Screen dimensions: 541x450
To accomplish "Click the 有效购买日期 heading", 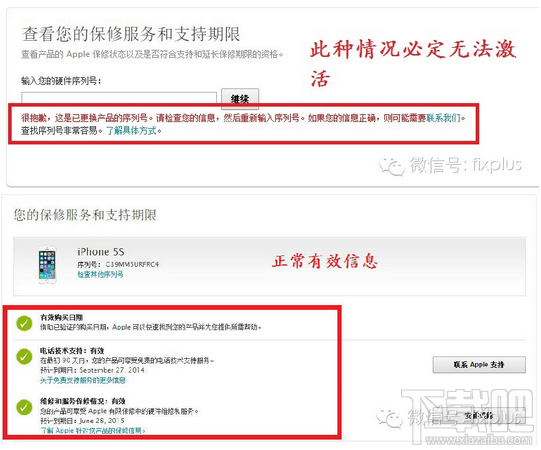I will [x=61, y=317].
